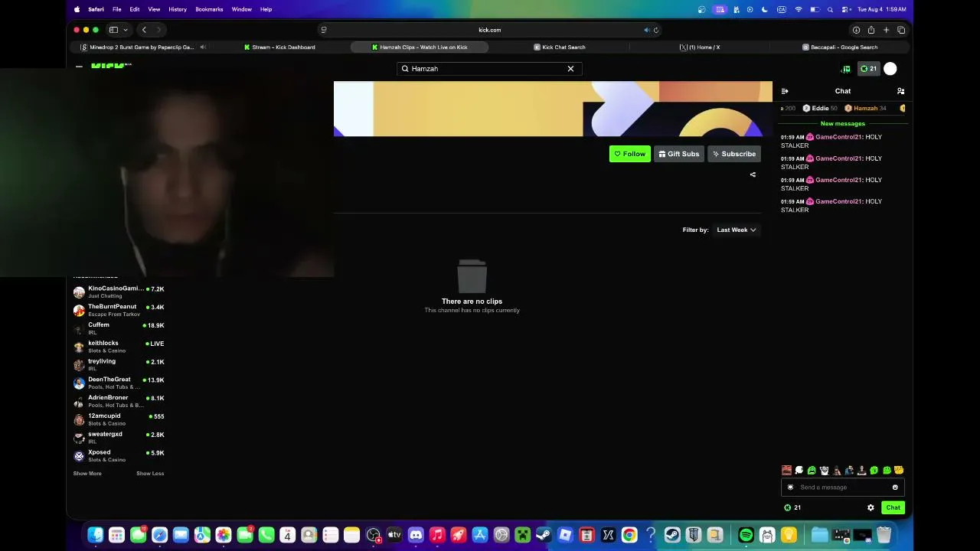Screen dimensions: 980x551
Task: Open Cuffem channel in sidebar
Action: point(119,328)
